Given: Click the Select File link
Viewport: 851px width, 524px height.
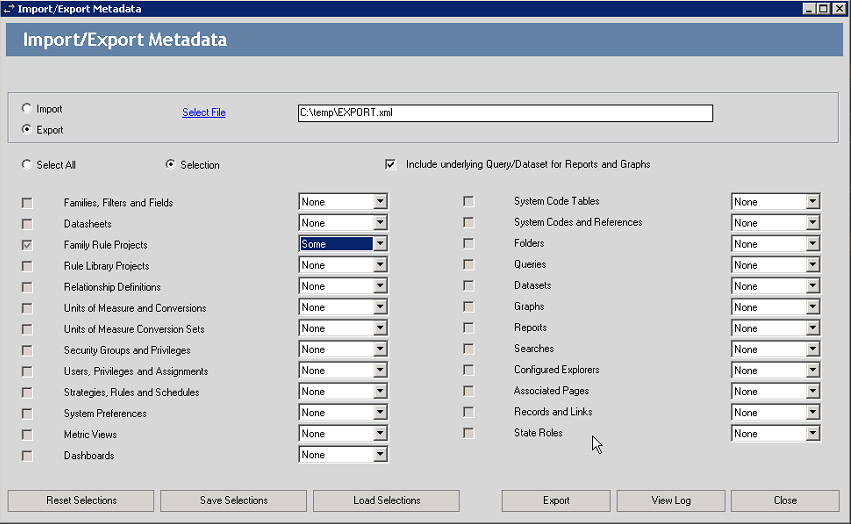Looking at the screenshot, I should point(204,112).
